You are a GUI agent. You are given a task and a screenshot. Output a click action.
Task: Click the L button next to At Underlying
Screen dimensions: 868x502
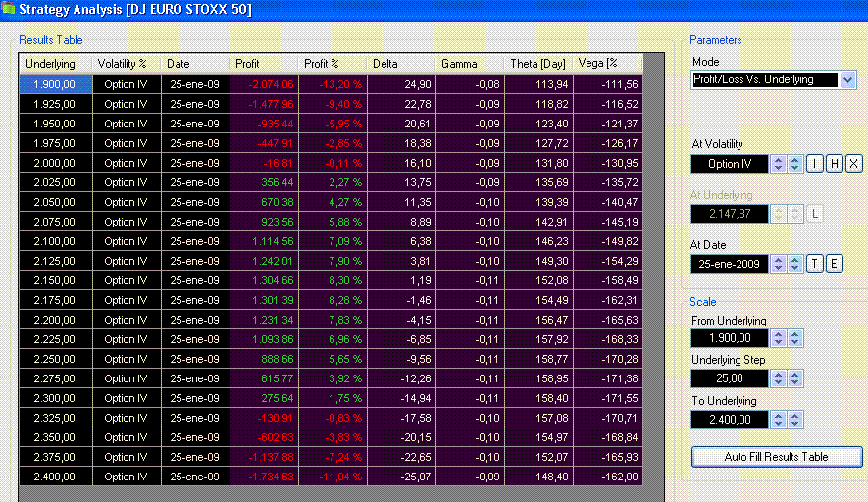(814, 214)
